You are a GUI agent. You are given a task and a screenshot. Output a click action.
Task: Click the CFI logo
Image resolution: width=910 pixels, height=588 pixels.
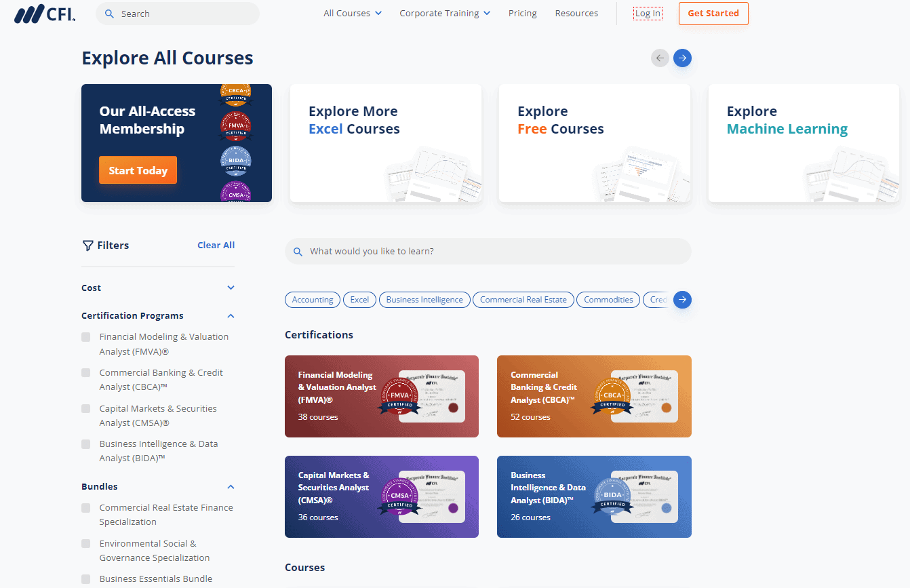44,14
